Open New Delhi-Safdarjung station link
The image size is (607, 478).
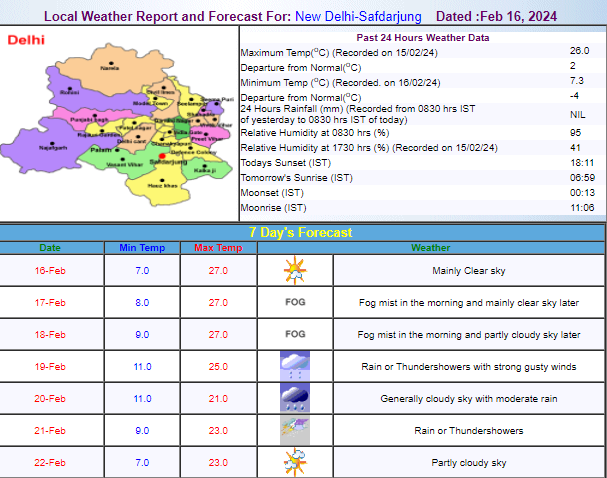coord(358,16)
